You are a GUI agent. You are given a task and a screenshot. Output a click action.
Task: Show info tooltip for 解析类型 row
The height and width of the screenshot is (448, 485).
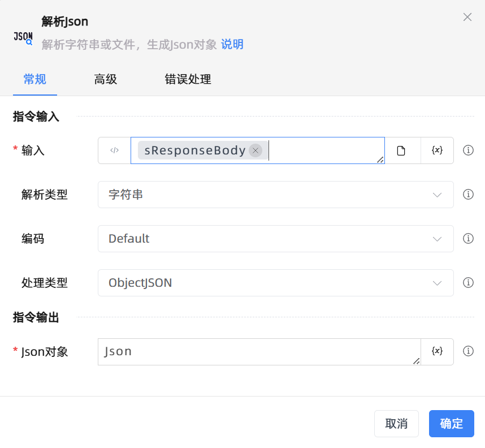468,195
